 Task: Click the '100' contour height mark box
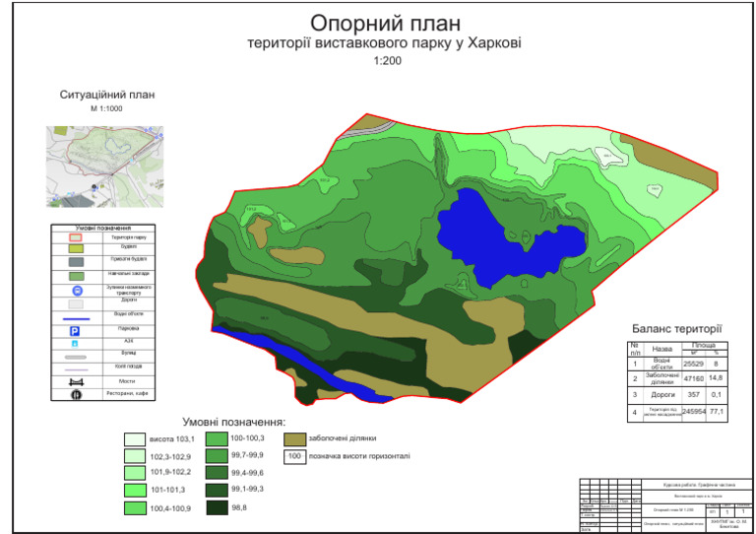[x=294, y=456]
